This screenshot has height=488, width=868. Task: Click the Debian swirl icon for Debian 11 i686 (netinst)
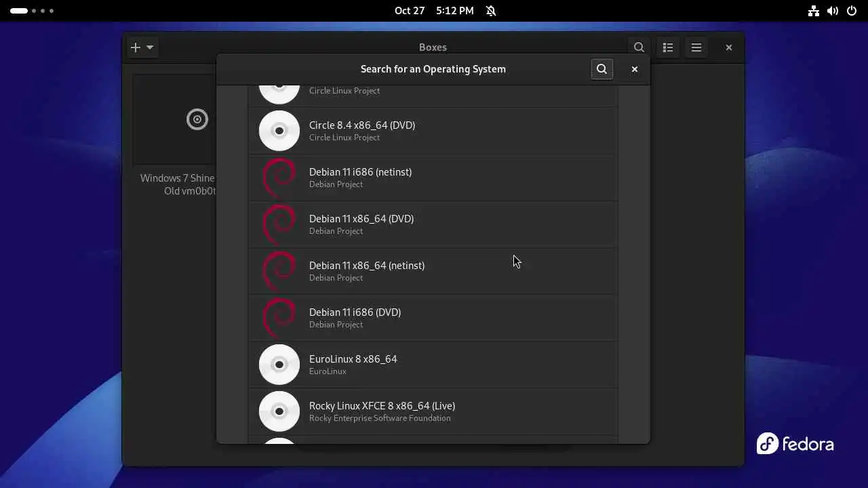279,178
